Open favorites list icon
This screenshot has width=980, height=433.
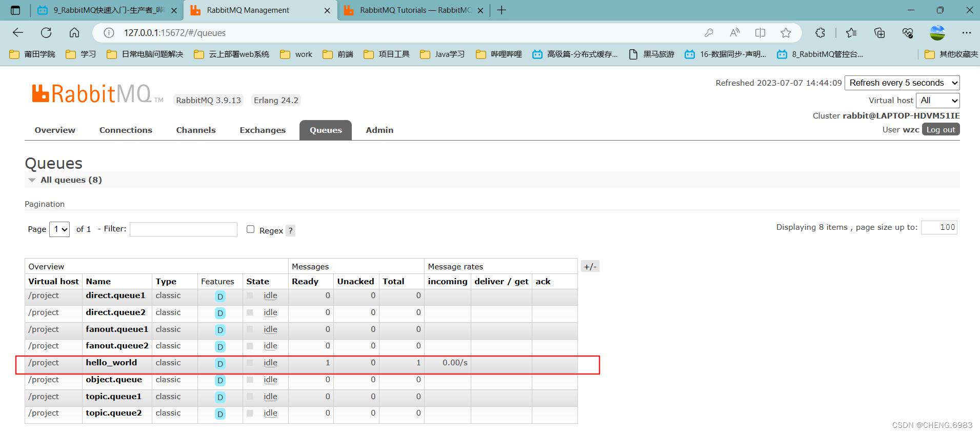tap(851, 33)
